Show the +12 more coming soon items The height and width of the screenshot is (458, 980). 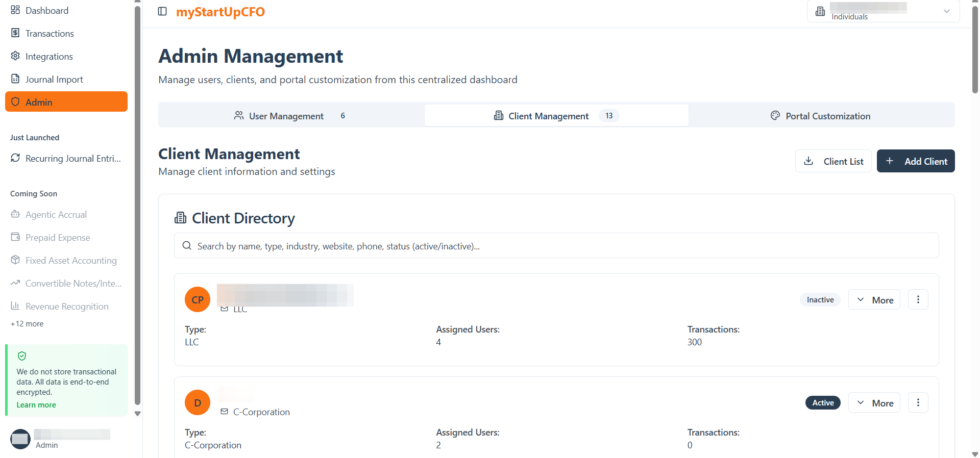(x=27, y=323)
